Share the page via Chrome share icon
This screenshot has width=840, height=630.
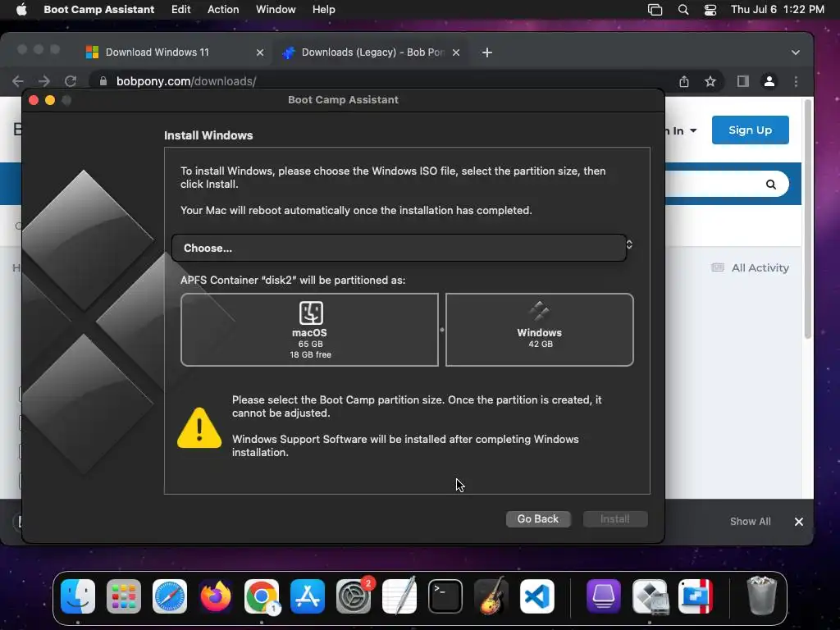[684, 81]
